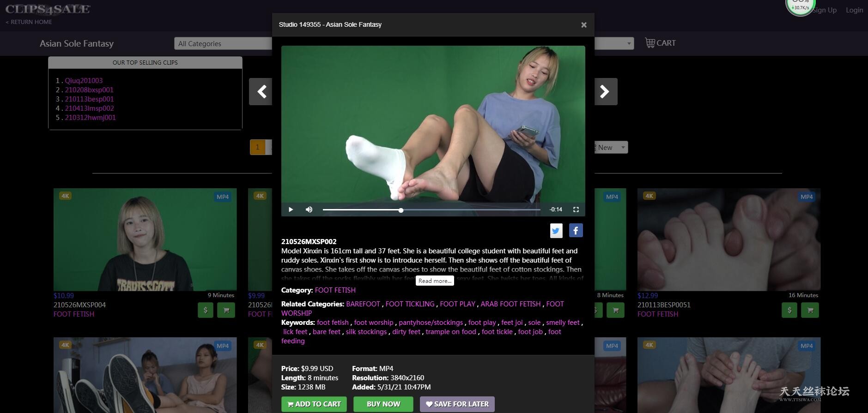Open the All Categories dropdown

[223, 43]
